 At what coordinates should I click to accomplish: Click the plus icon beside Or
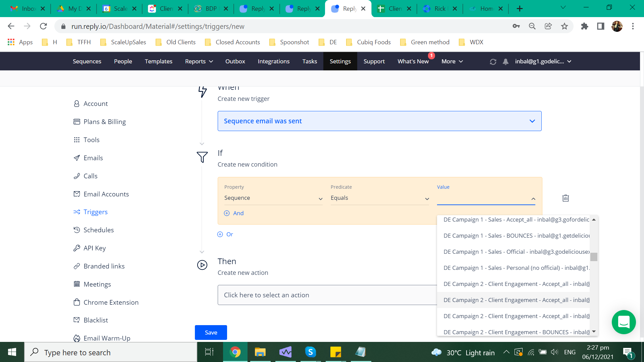220,234
